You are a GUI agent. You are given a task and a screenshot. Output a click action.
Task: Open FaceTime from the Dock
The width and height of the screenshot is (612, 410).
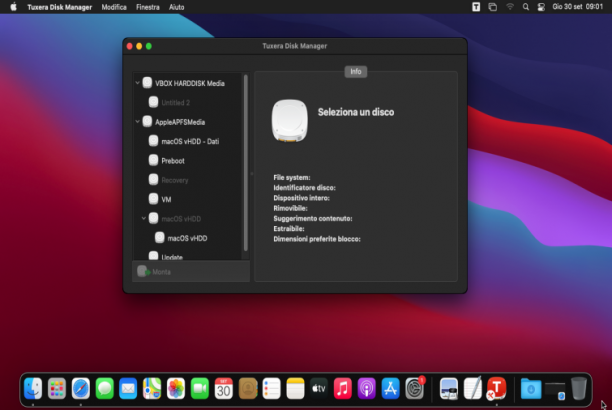[x=200, y=389]
